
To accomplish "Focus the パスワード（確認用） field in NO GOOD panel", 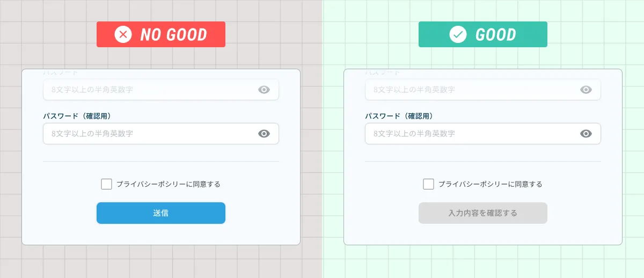I will [150, 134].
